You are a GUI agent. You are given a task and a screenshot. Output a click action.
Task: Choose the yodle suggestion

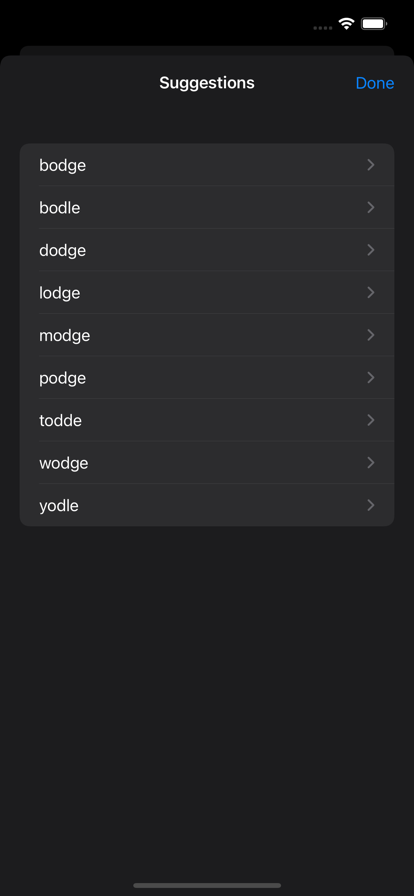tap(207, 505)
